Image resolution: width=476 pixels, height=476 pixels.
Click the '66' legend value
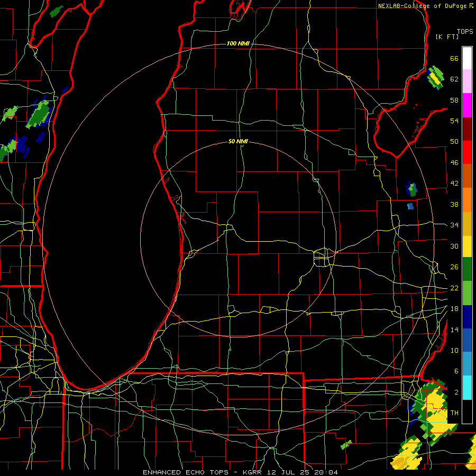pos(454,58)
